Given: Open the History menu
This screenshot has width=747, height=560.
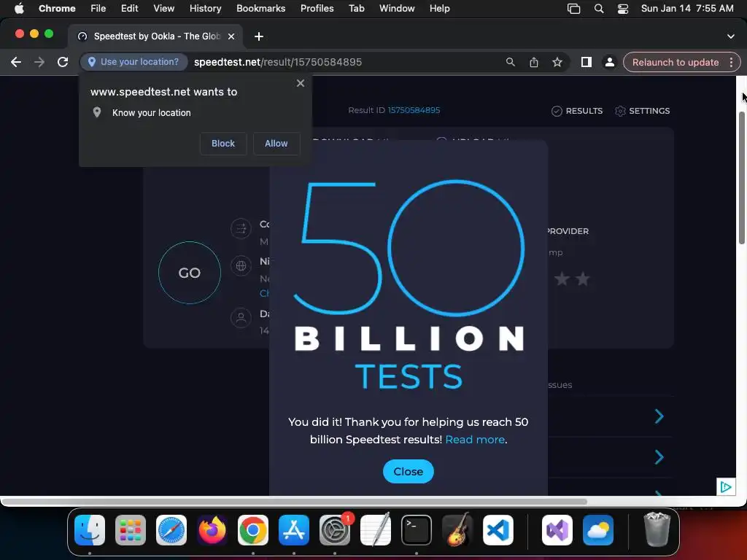Looking at the screenshot, I should 205,9.
